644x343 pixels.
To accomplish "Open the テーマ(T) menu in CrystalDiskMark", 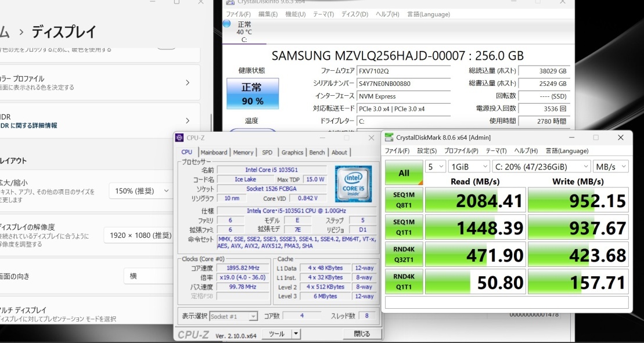I will coord(496,150).
